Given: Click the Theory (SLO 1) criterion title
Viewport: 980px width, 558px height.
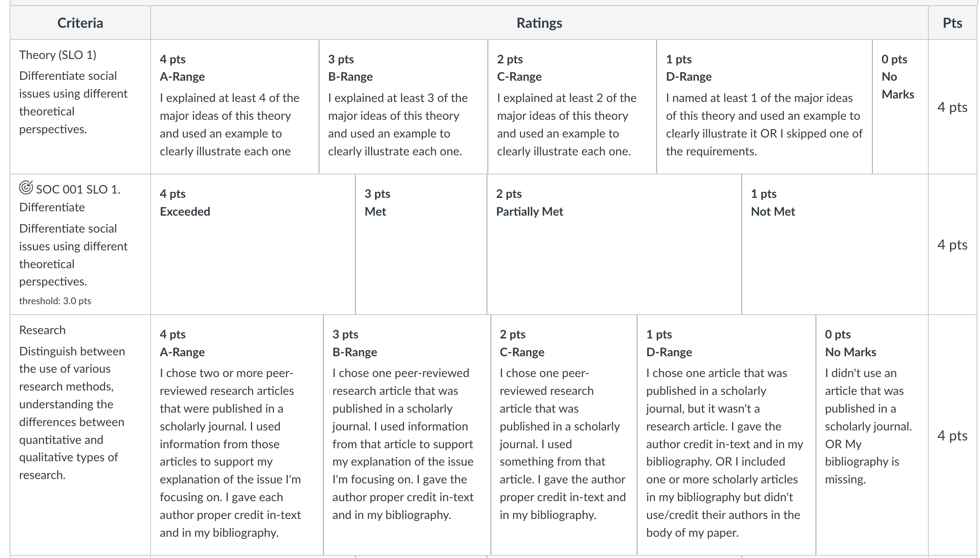Looking at the screenshot, I should click(x=58, y=55).
